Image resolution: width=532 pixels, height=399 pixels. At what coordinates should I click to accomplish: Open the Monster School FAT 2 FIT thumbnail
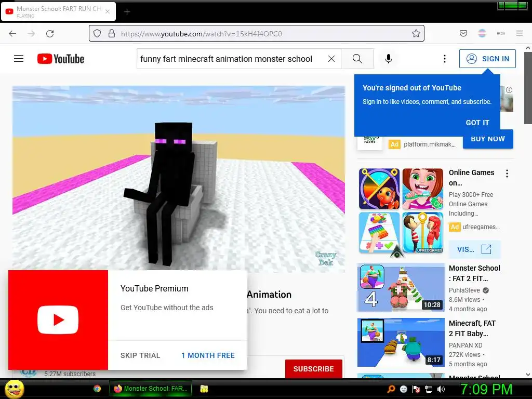[401, 287]
